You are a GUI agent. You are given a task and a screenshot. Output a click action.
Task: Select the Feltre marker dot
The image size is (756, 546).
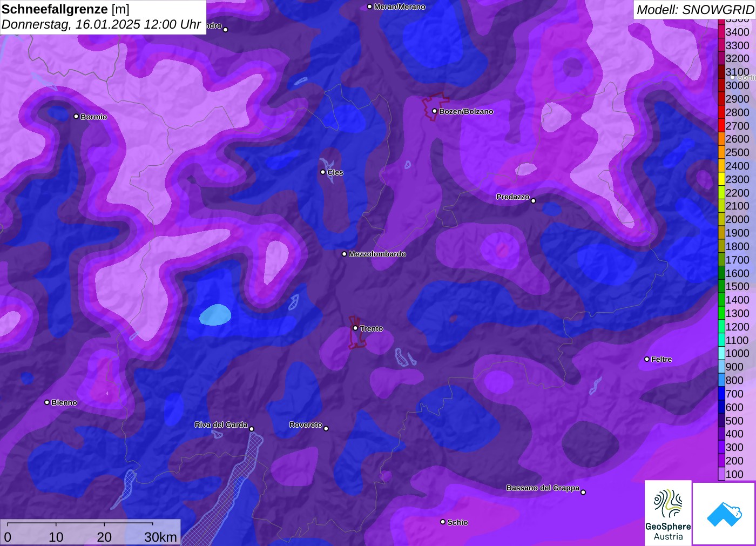[647, 359]
